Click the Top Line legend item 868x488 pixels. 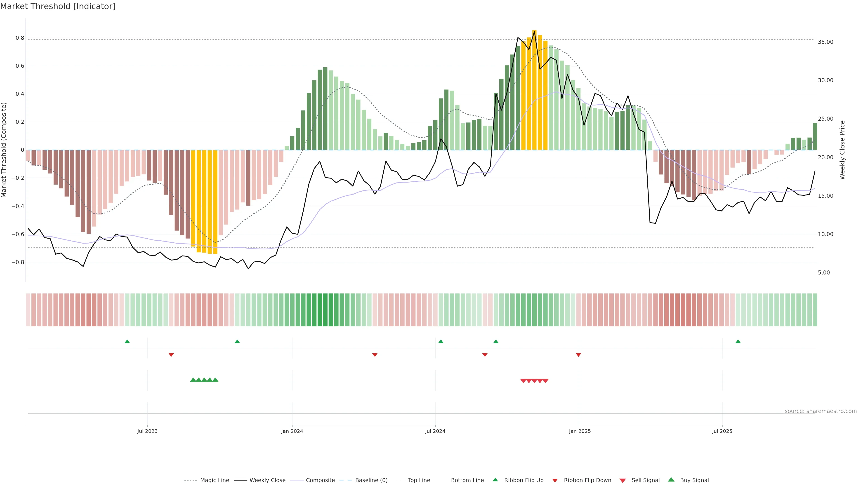tap(419, 480)
